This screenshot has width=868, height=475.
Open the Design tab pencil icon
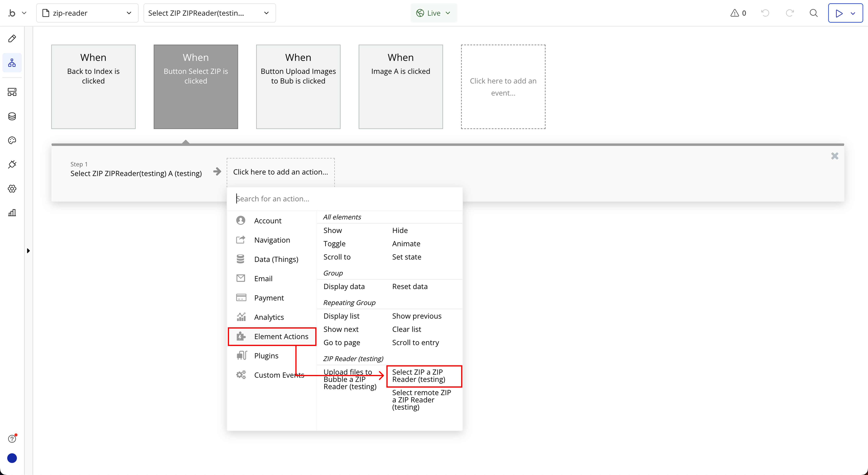[x=12, y=38]
